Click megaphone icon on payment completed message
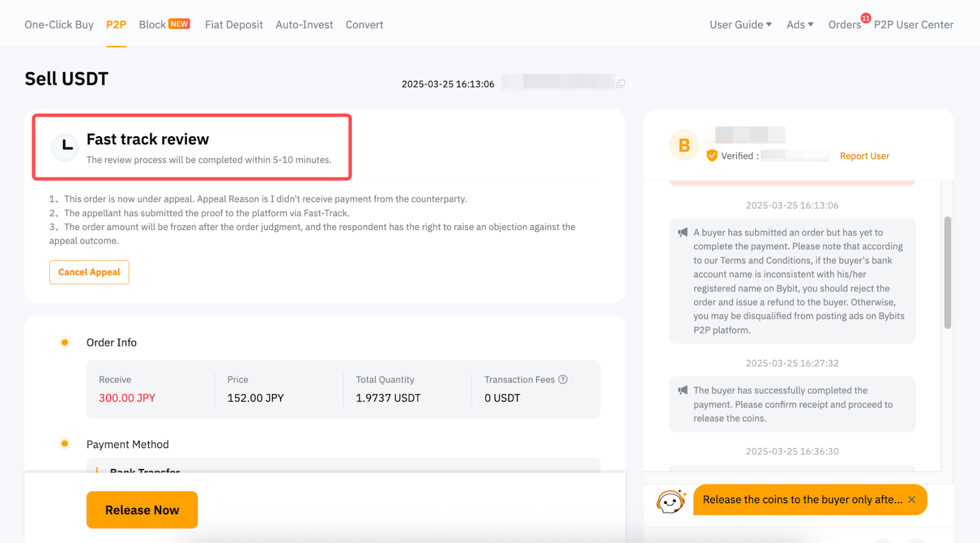The image size is (980, 543). click(x=682, y=391)
